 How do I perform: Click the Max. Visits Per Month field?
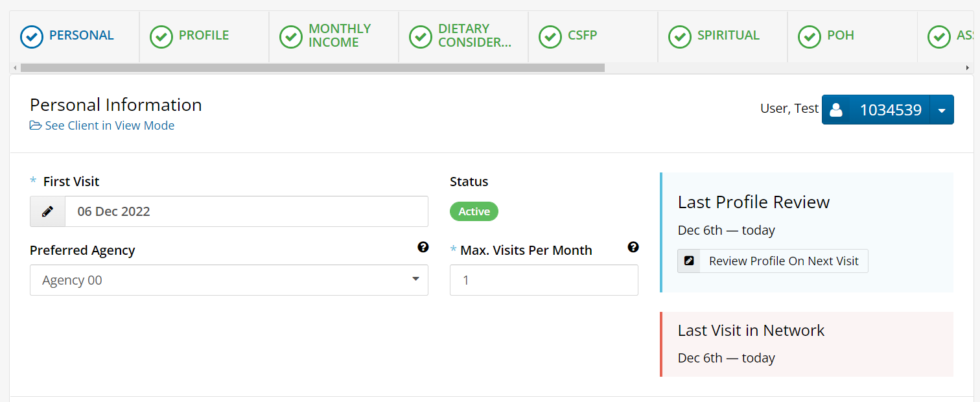[x=544, y=280]
